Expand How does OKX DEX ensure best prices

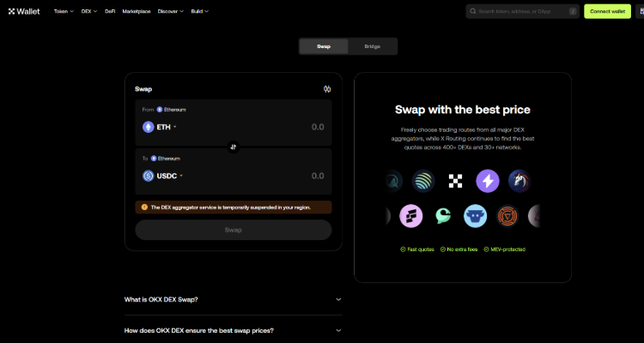(x=233, y=331)
